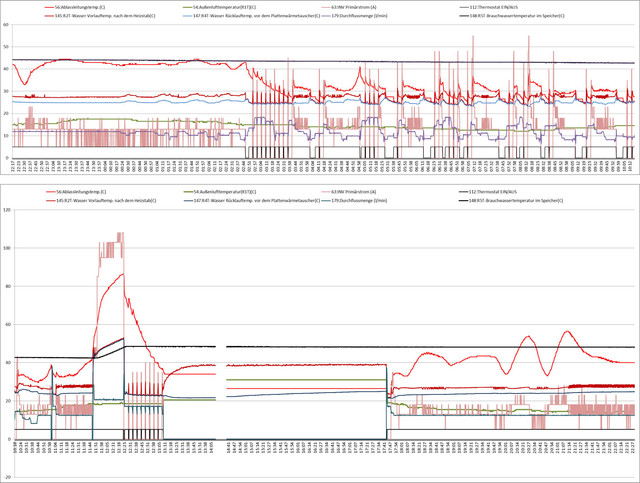640x483 pixels.
Task: Click the '10' y-axis label in top chart
Action: click(6, 136)
